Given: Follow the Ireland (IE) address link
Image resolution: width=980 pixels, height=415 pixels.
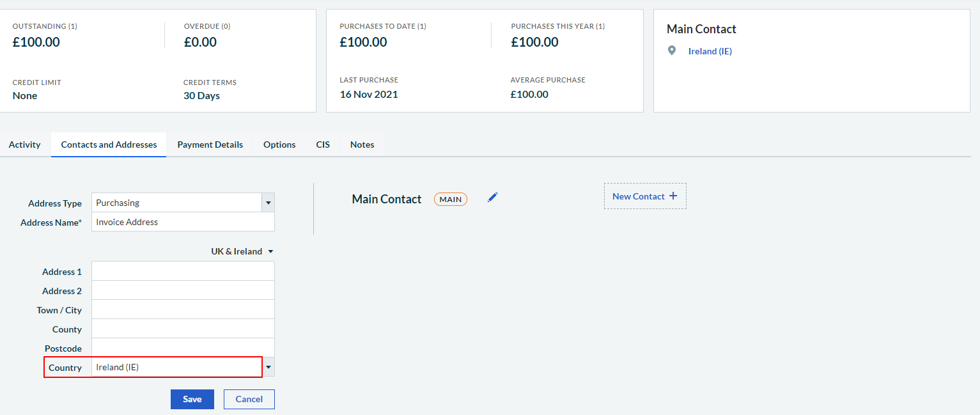Looking at the screenshot, I should point(710,51).
